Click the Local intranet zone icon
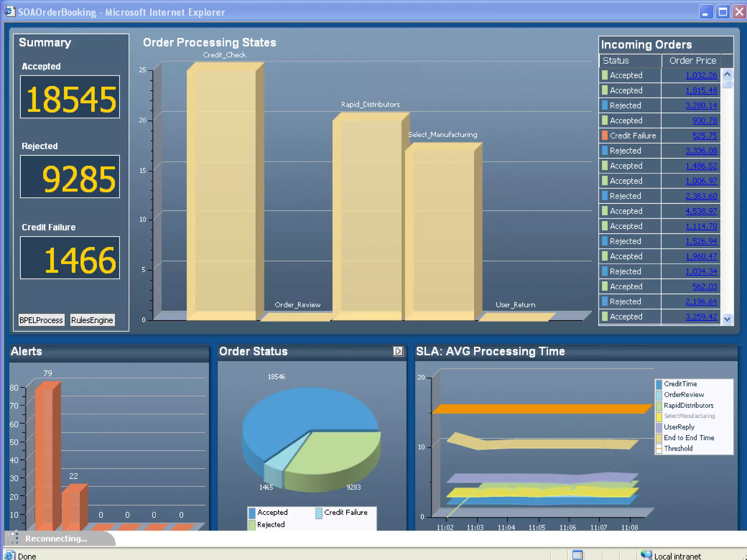747x560 pixels. tap(646, 555)
